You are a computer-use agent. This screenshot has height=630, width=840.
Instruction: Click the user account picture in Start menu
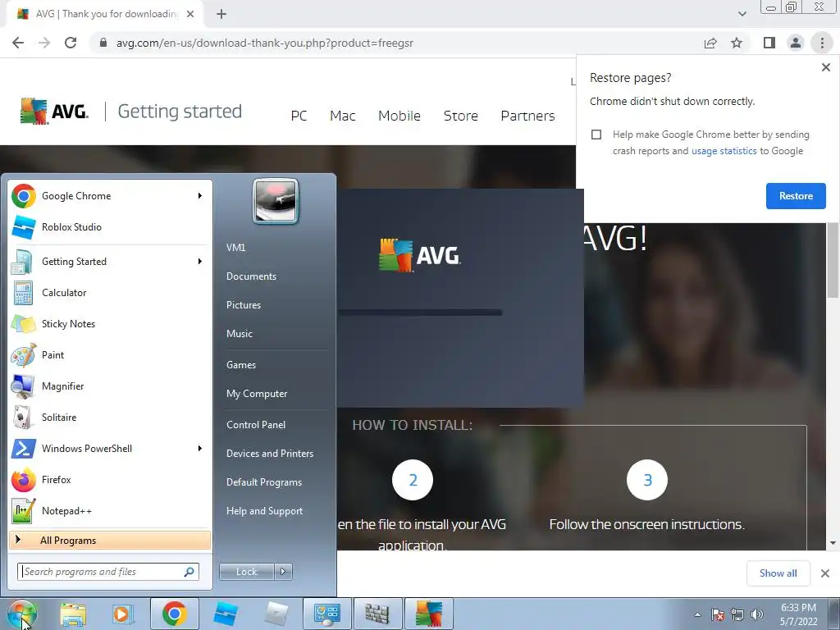point(276,201)
